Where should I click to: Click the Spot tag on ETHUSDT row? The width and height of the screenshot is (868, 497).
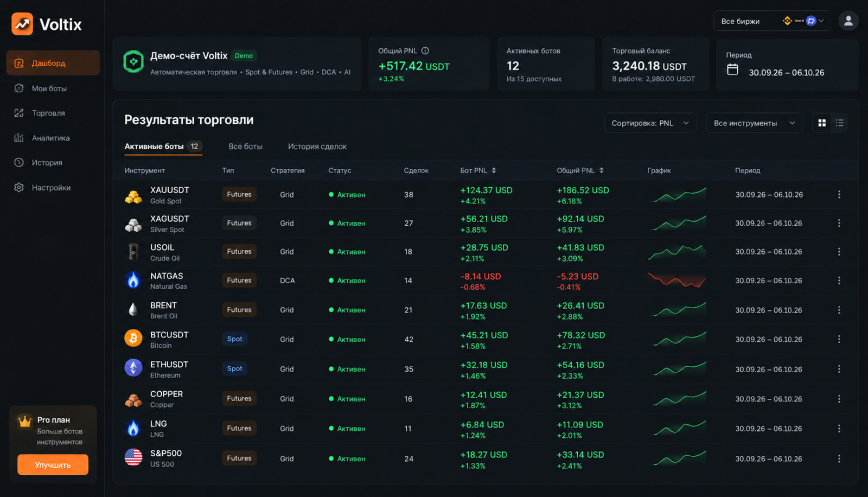[x=235, y=368]
